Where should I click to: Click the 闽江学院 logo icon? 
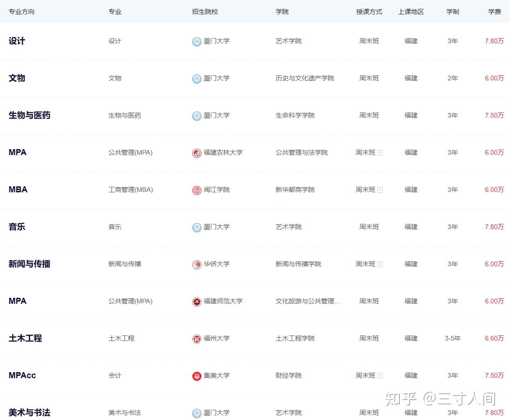click(197, 190)
